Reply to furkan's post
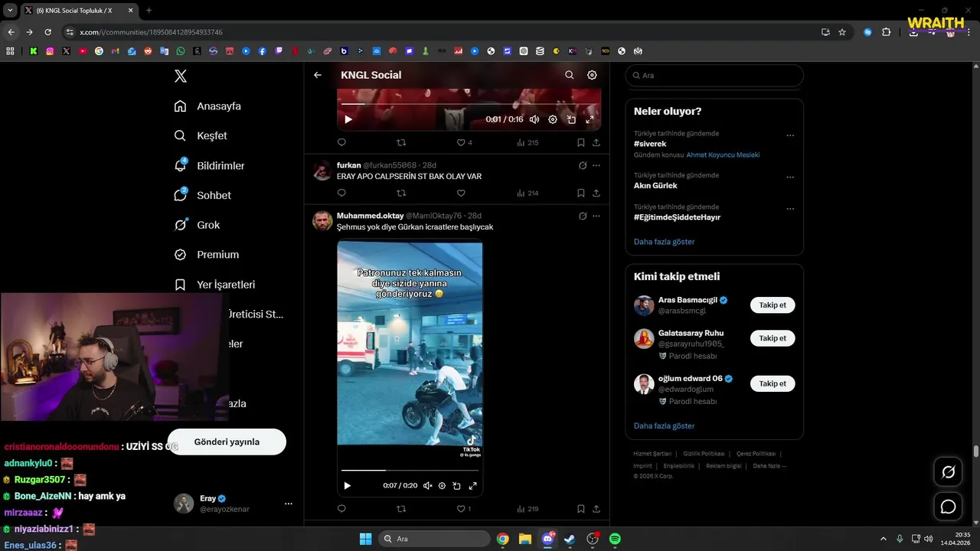Image resolution: width=980 pixels, height=551 pixels. (341, 193)
